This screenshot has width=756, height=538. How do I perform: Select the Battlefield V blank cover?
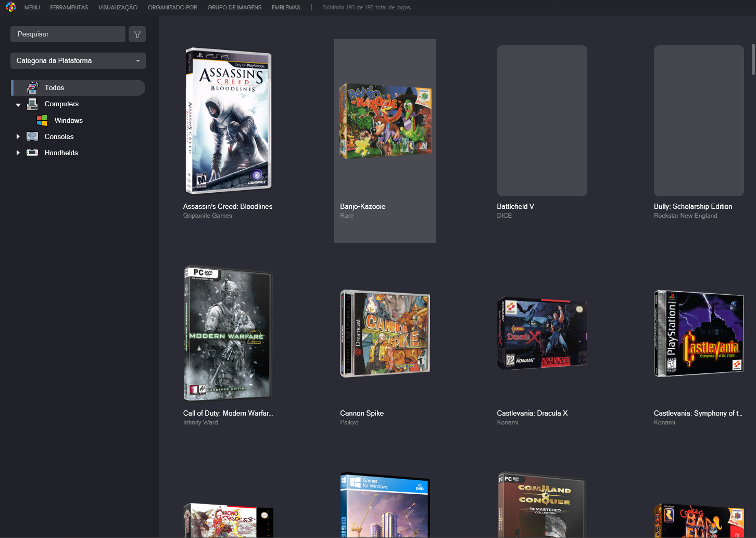542,121
